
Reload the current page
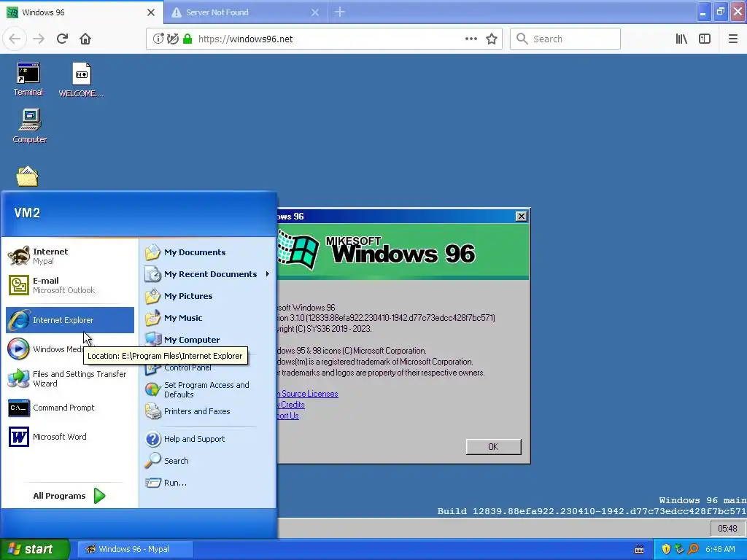(x=62, y=39)
